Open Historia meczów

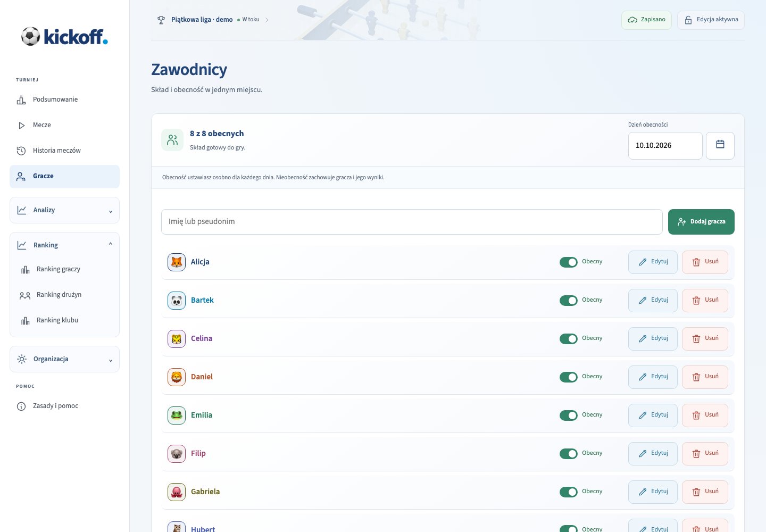tap(64, 151)
